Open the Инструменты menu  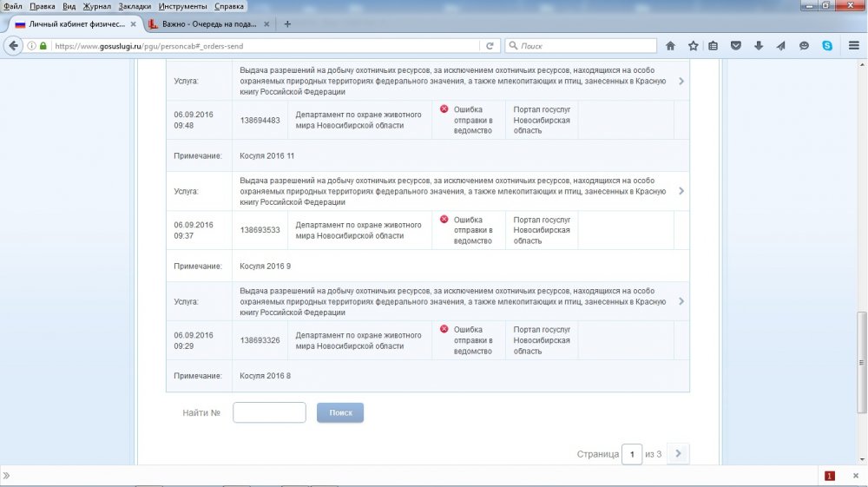[x=181, y=6]
